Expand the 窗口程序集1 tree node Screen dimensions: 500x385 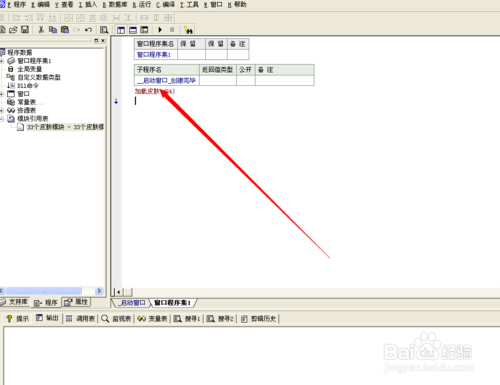point(2,61)
